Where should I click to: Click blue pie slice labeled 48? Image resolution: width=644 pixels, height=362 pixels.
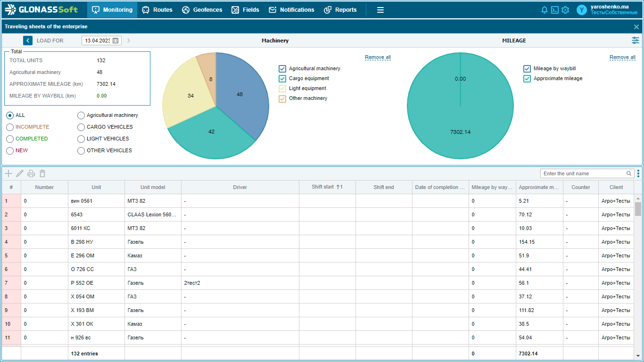pyautogui.click(x=239, y=94)
